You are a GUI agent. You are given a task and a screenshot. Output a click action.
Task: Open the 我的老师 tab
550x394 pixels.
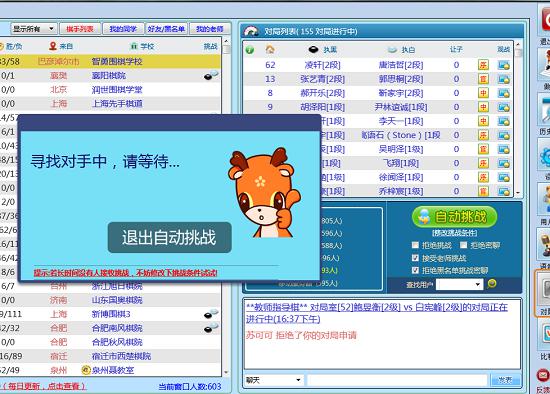(210, 29)
